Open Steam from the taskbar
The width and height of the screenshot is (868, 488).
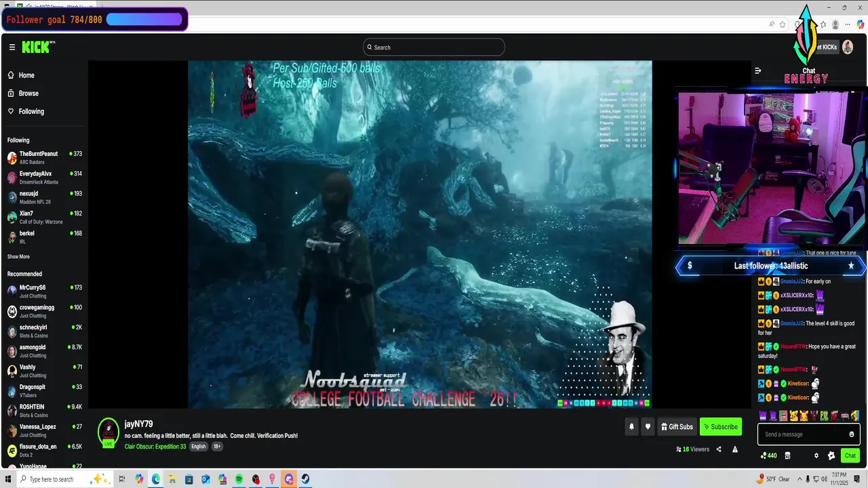(306, 479)
